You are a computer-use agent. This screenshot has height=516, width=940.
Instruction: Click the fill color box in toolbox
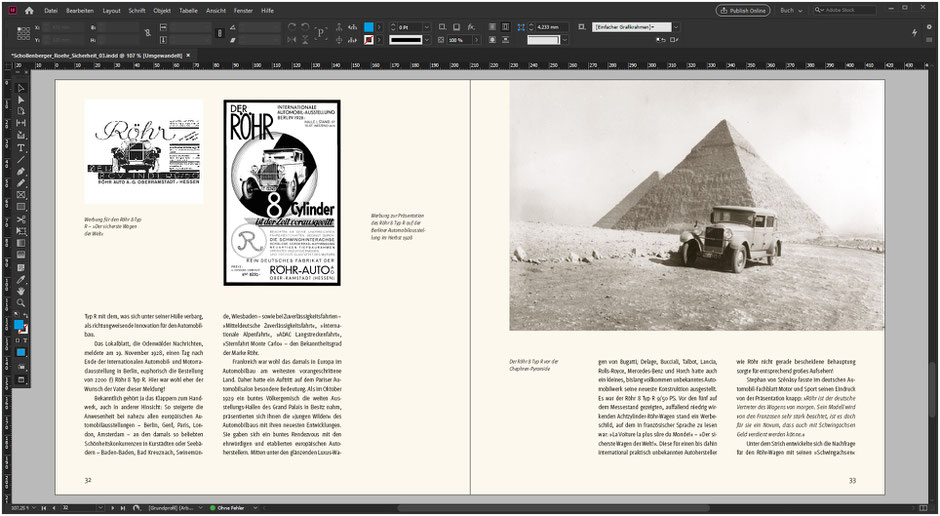click(19, 324)
